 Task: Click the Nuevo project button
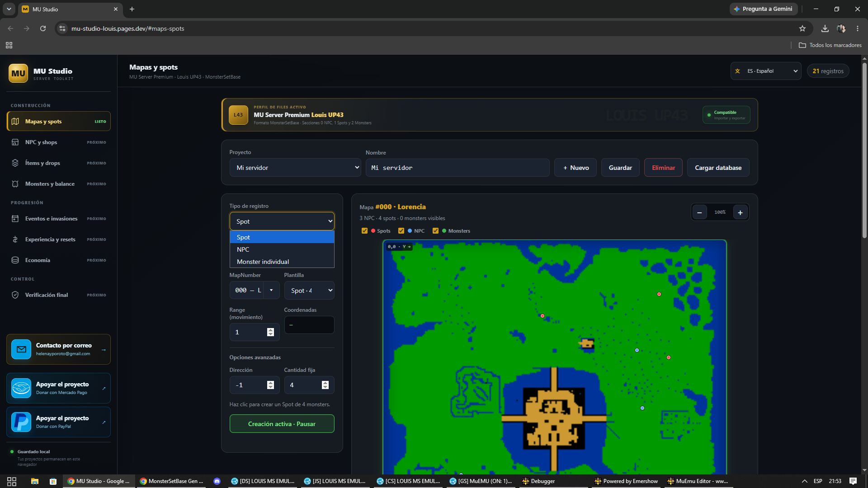pos(576,168)
